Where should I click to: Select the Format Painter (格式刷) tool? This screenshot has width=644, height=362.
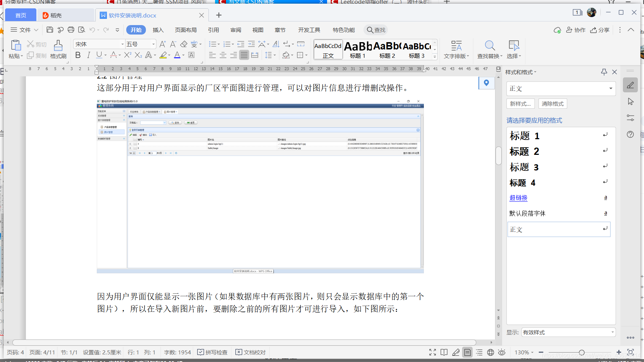point(58,49)
